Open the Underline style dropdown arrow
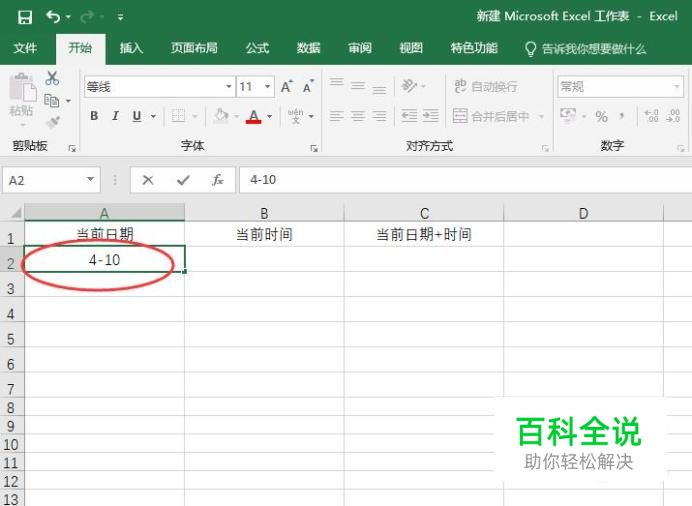Viewport: 692px width, 506px height. [154, 116]
